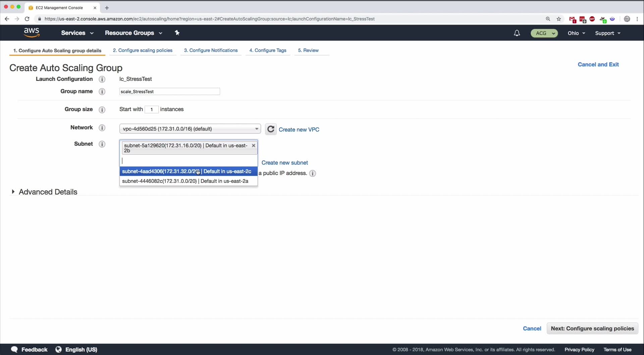This screenshot has height=355, width=644.
Task: Click Cancel and Exit
Action: point(598,64)
